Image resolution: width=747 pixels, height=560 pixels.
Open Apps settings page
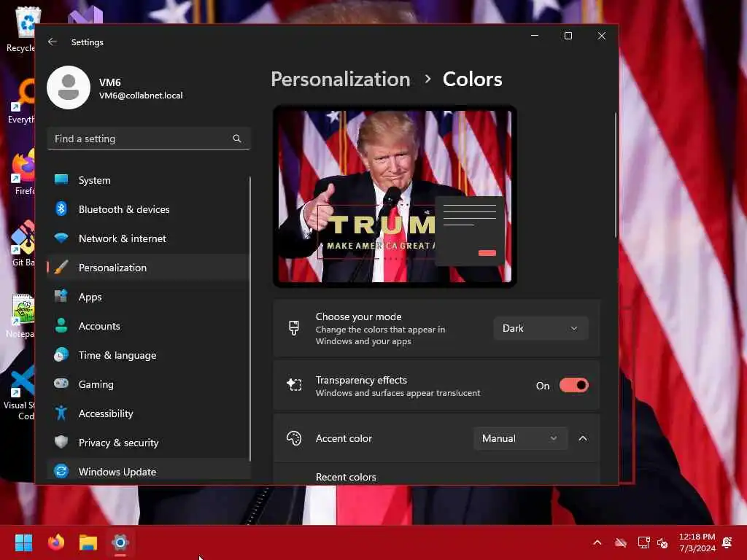pos(148,297)
